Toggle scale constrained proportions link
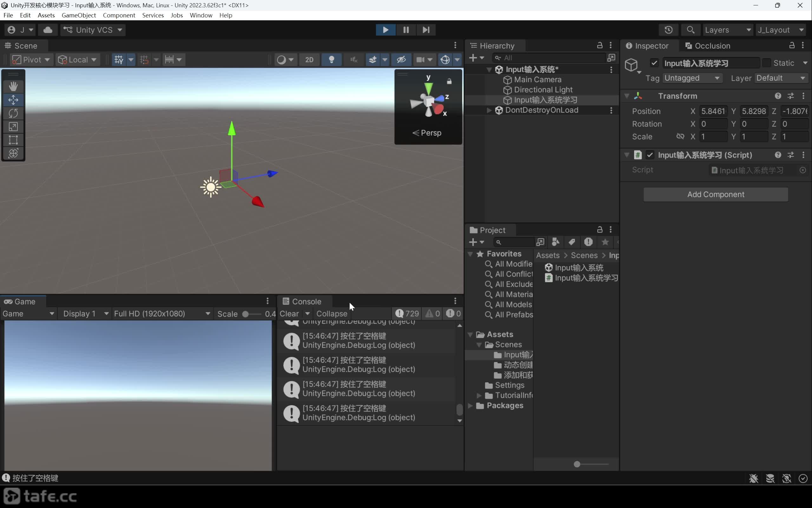Viewport: 812px width, 508px height. click(x=680, y=137)
